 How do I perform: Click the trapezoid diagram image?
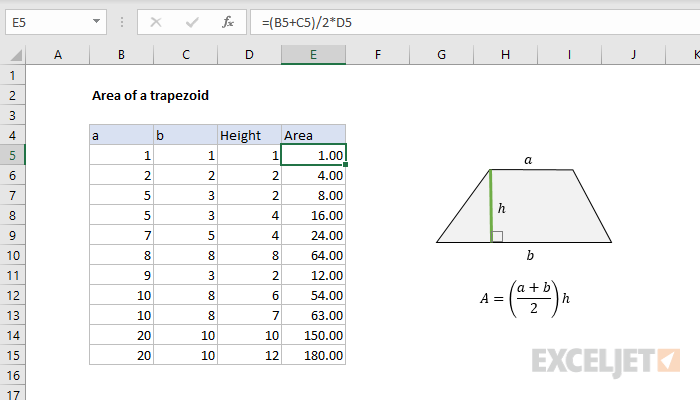(524, 208)
